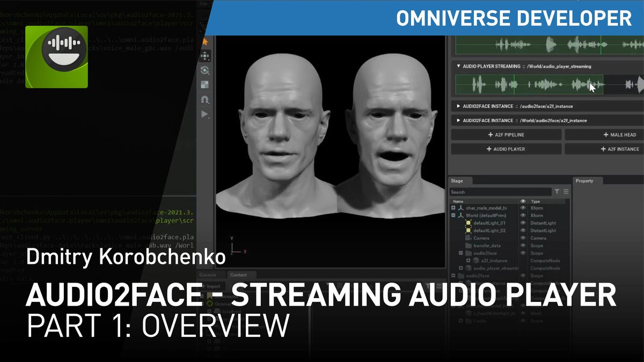Add an A2F Instance
This screenshot has width=644, height=362.
pos(604,149)
